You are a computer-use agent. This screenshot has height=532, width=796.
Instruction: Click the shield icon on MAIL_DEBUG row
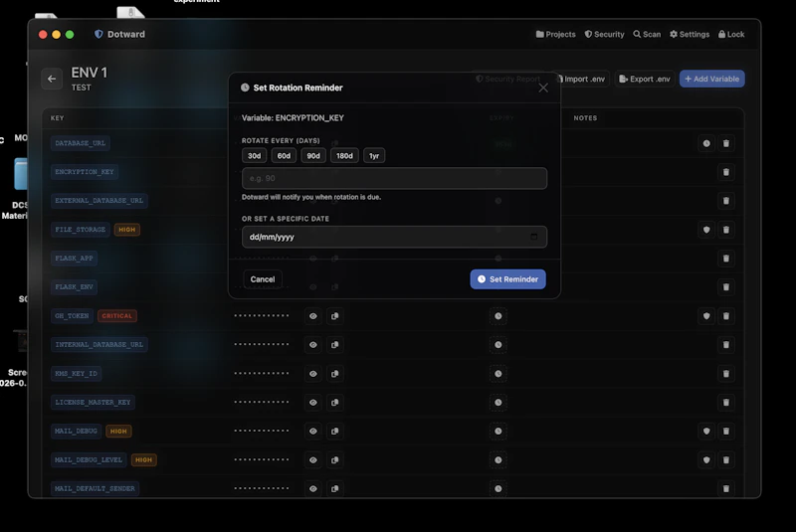pos(706,432)
